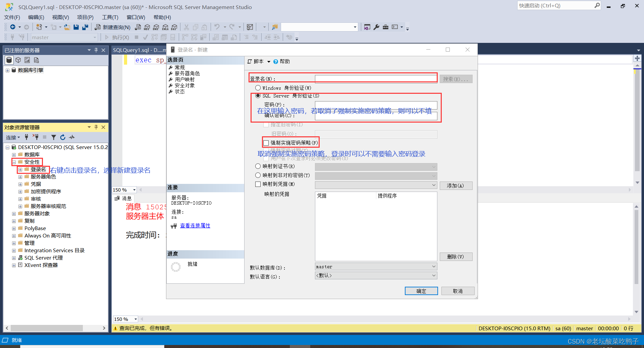Click the 确认密码 input field
The width and height of the screenshot is (644, 348).
pos(376,116)
